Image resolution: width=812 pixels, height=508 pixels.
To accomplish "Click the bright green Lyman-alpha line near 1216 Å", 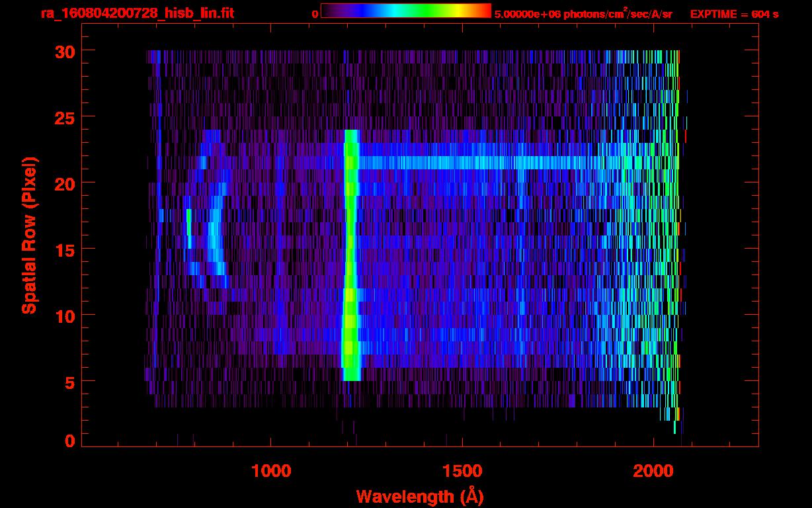I will pos(350,255).
